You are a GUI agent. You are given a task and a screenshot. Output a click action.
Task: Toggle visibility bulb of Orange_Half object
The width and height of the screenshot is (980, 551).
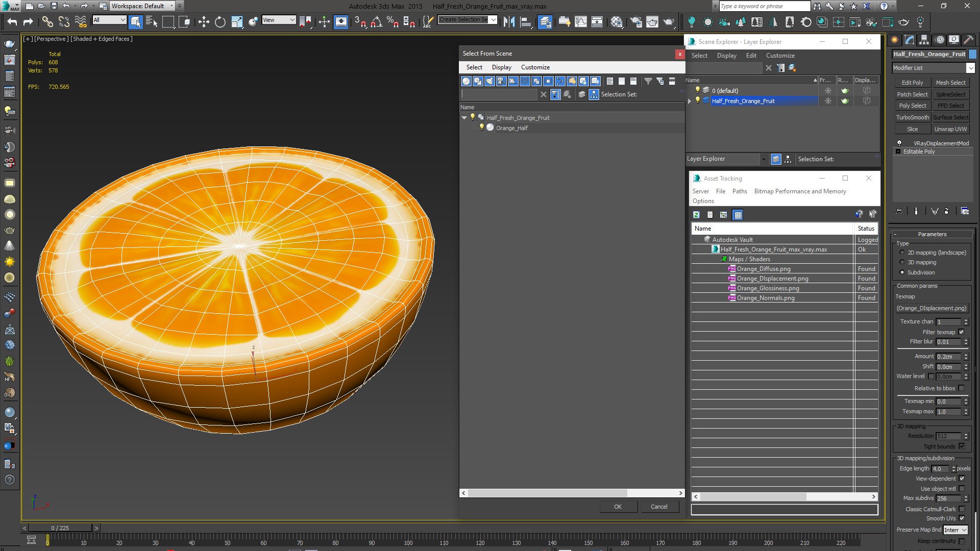481,128
